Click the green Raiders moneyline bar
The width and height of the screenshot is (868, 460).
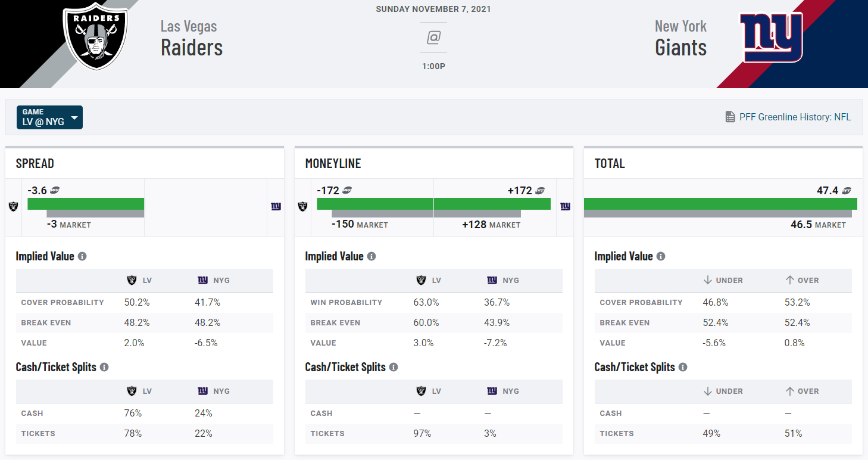pos(375,204)
